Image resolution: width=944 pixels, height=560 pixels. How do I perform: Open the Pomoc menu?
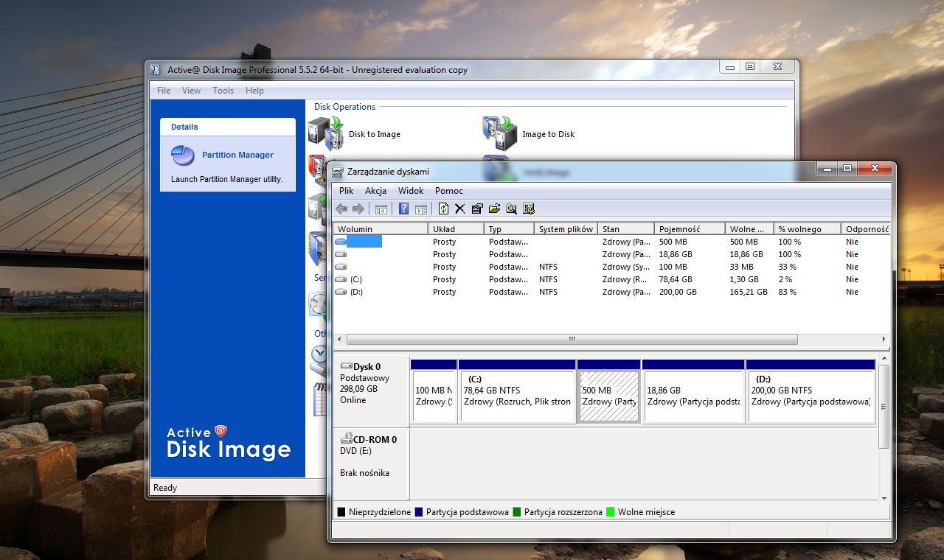coord(449,191)
